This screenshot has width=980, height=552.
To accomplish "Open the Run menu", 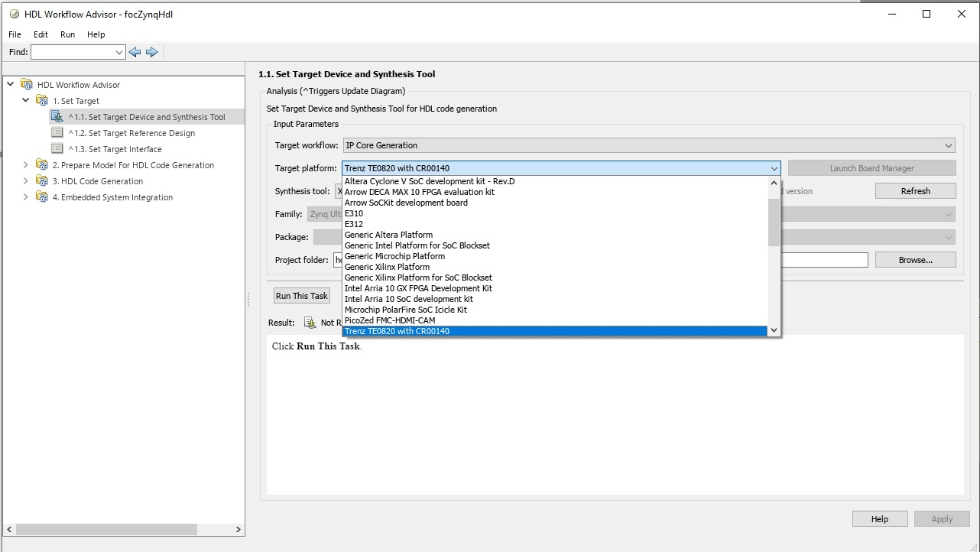I will tap(67, 34).
